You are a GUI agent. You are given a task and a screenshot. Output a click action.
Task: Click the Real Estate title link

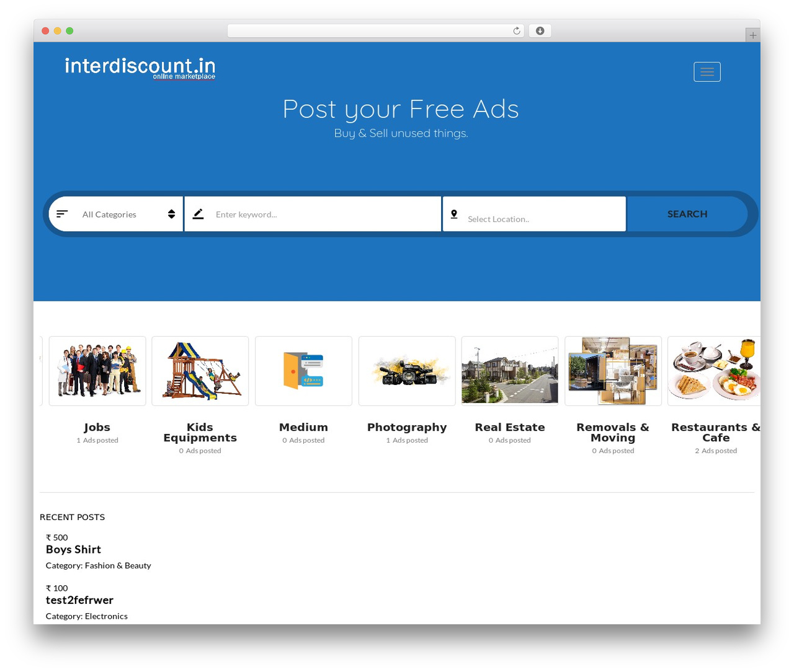[510, 427]
